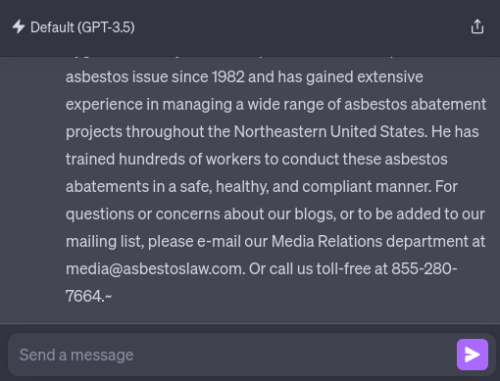Screen dimensions: 500x381
Task: Click the word trained in the response
Action: tap(90, 159)
